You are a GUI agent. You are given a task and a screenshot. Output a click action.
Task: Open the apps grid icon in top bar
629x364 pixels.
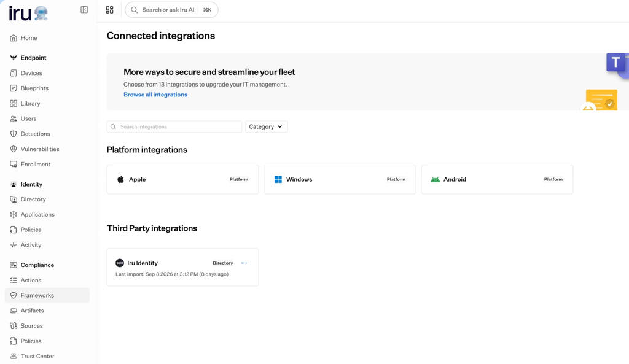point(109,10)
